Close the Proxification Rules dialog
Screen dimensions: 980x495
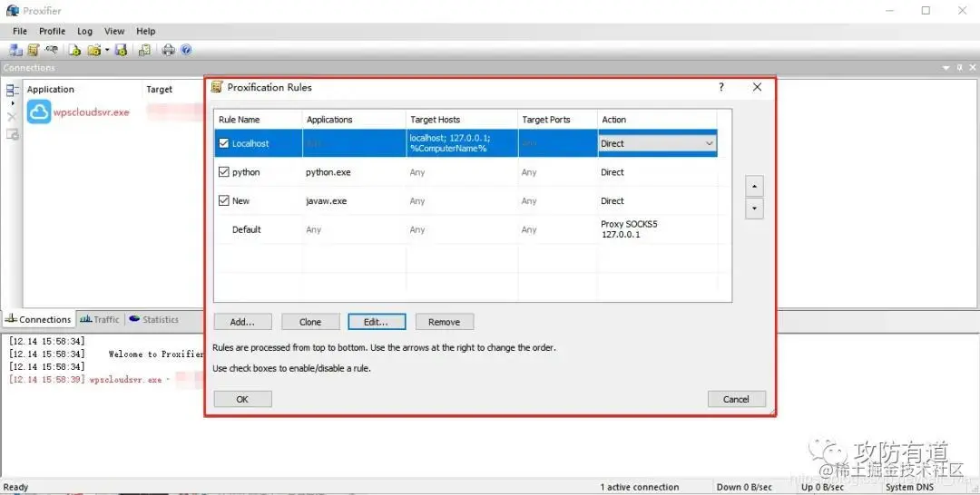[x=757, y=87]
